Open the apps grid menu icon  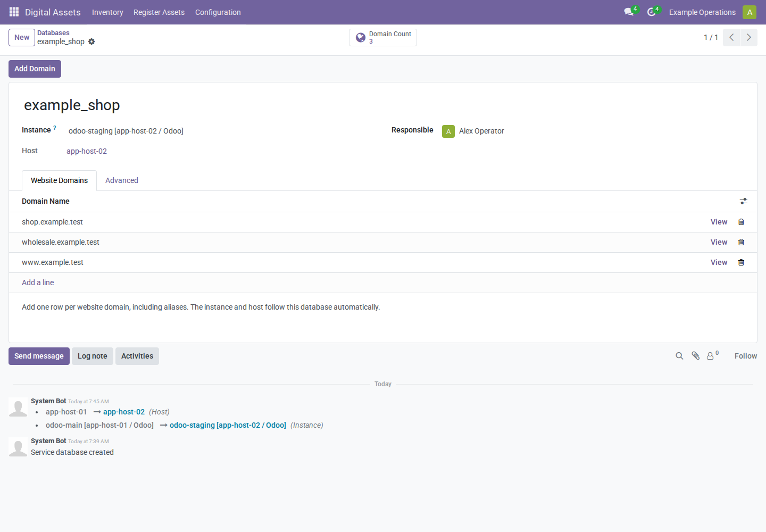click(14, 12)
